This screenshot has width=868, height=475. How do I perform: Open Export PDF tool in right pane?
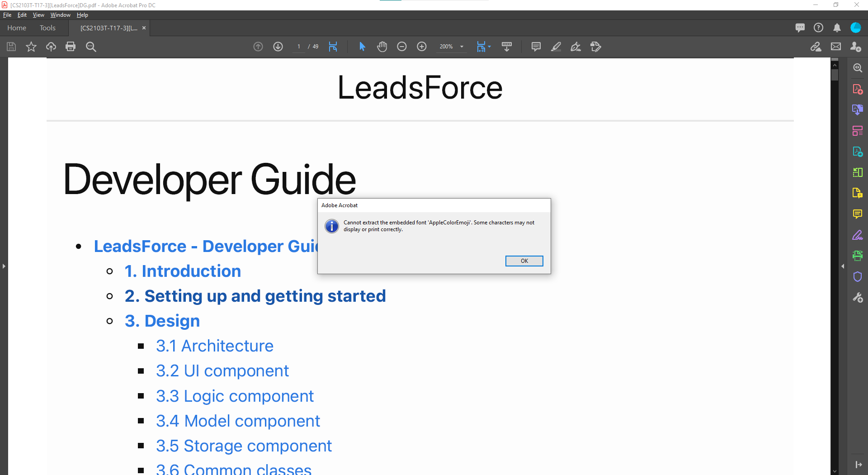point(858,109)
